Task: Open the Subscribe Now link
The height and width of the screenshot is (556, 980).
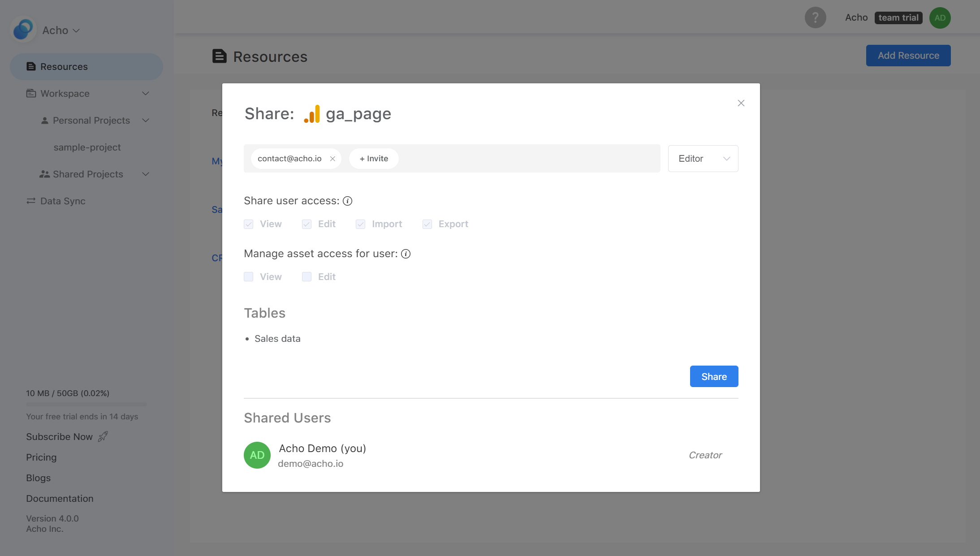Action: pos(59,436)
